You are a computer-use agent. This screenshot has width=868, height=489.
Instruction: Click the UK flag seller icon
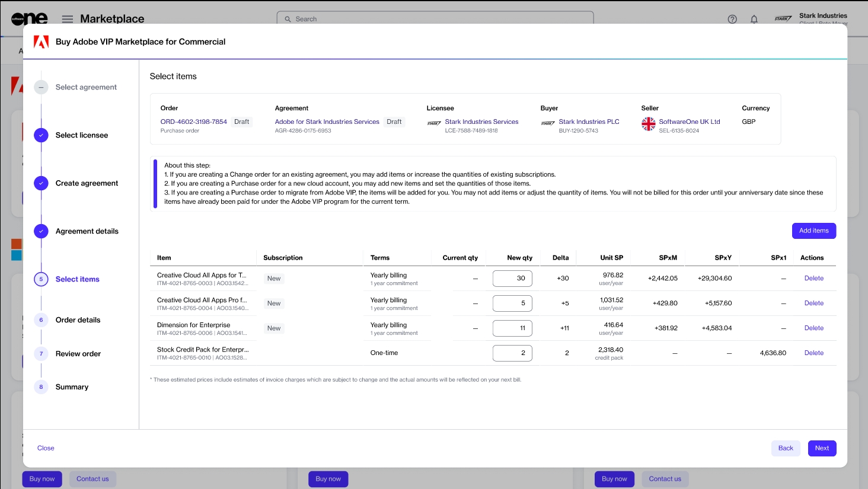point(649,124)
